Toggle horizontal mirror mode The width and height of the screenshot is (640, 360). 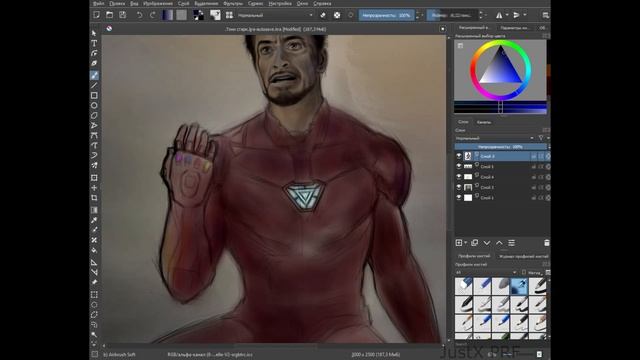[x=499, y=15]
